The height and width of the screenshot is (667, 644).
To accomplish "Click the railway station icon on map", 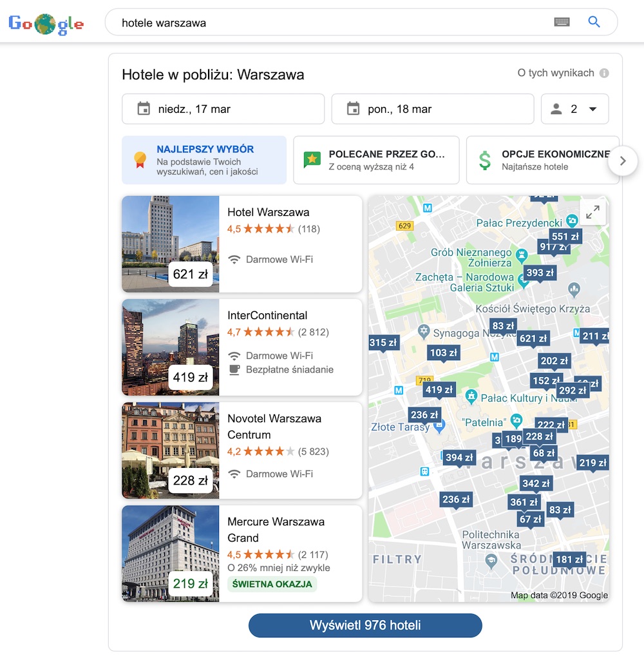I will (424, 471).
